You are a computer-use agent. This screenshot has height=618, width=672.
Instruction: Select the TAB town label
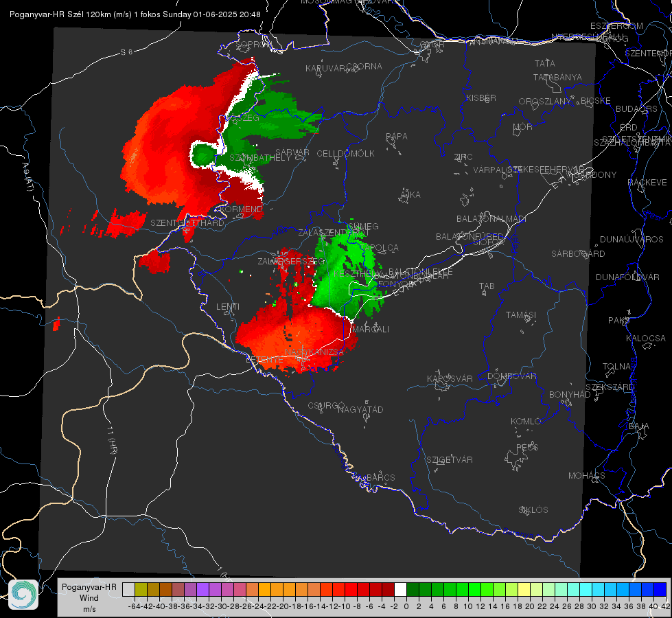click(x=487, y=286)
